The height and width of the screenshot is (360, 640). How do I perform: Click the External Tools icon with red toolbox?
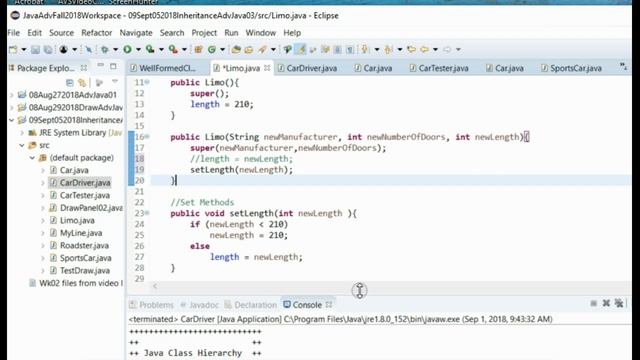point(173,49)
